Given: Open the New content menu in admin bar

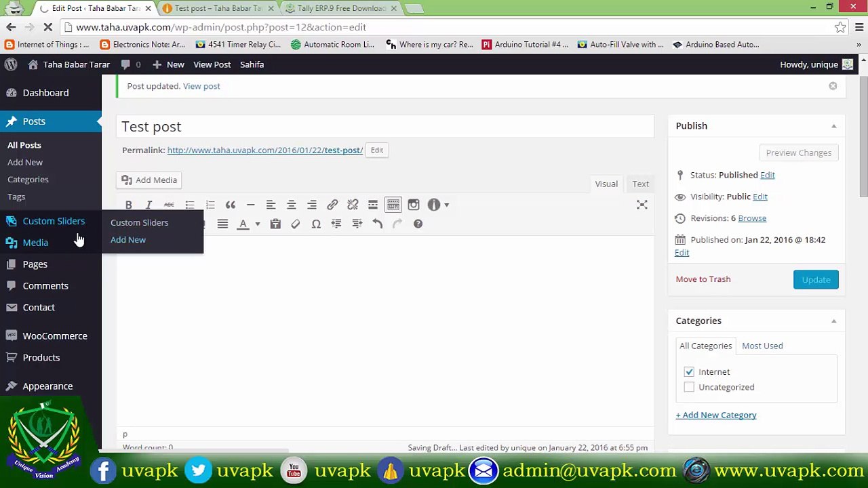Looking at the screenshot, I should [x=168, y=64].
